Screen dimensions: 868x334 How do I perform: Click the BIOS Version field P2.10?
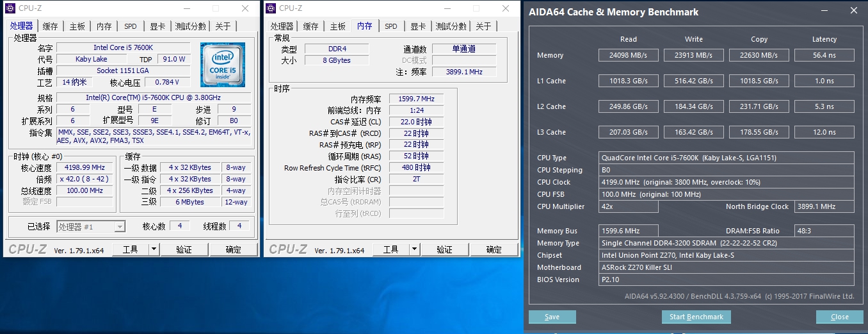(x=726, y=280)
